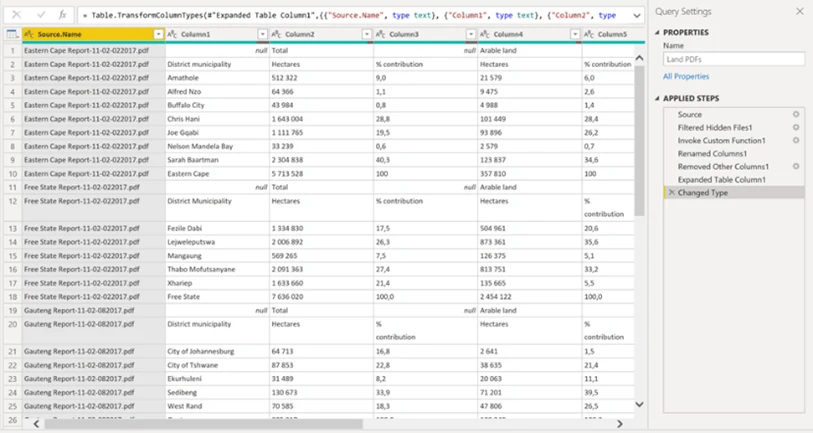Open the All Properties link

[686, 76]
